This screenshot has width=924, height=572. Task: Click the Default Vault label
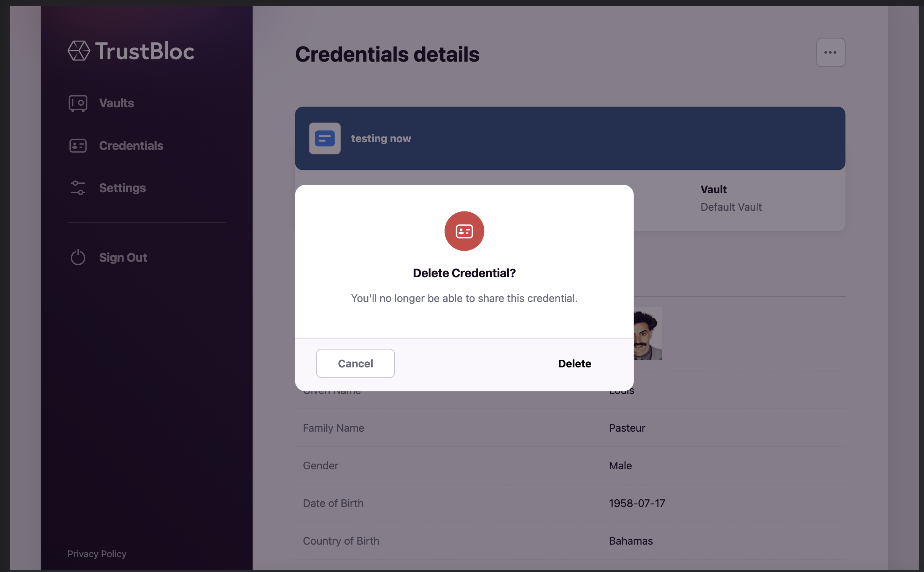[x=730, y=207]
